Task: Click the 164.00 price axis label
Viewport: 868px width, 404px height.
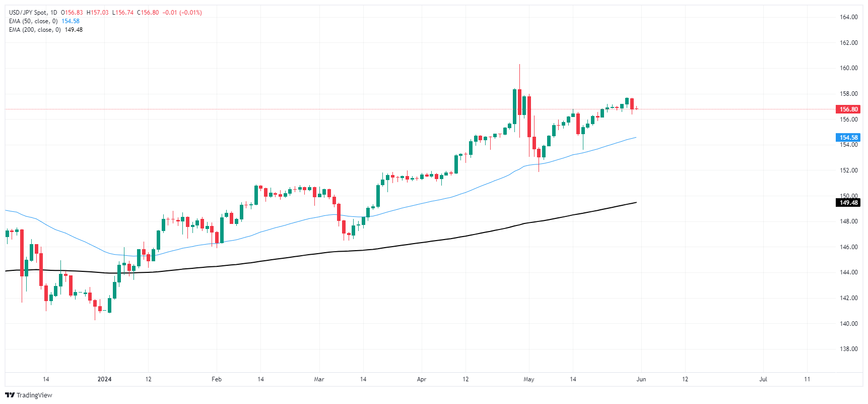Action: [x=848, y=17]
